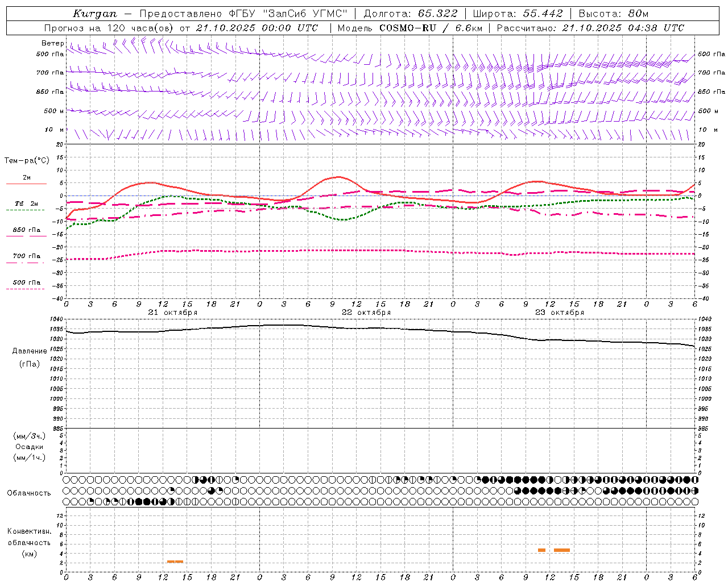This screenshot has width=728, height=582.
Task: Click the station name "Kurgan" in header
Action: (94, 14)
